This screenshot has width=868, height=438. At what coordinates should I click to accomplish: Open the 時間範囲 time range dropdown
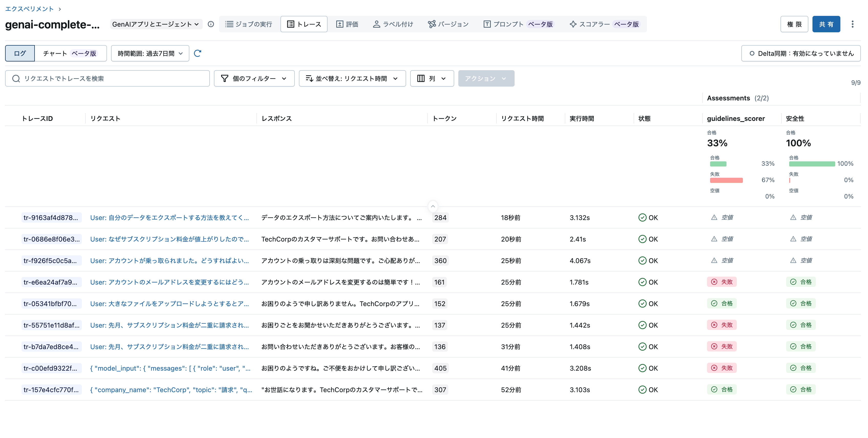(x=150, y=53)
